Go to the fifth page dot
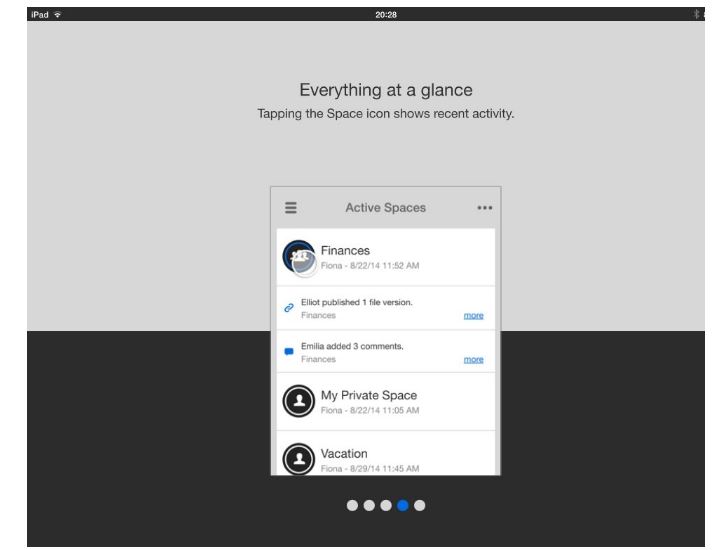The height and width of the screenshot is (550, 726). pyautogui.click(x=419, y=506)
